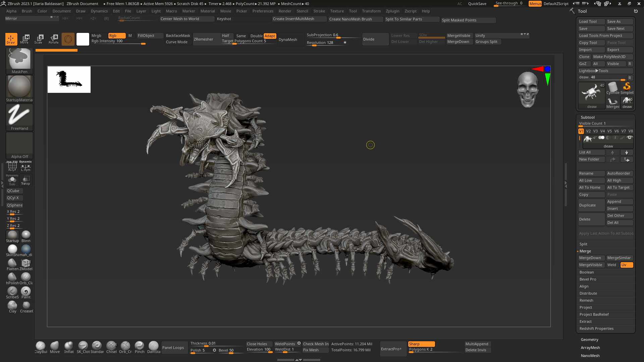Screen dimensions: 644x362
Task: Open the Preferences menu
Action: 263,11
